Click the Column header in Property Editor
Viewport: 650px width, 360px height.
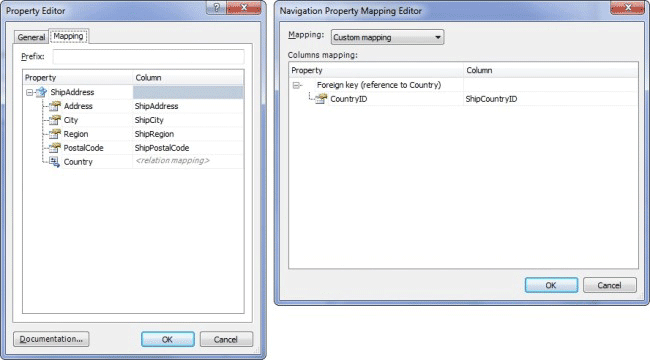coord(188,78)
